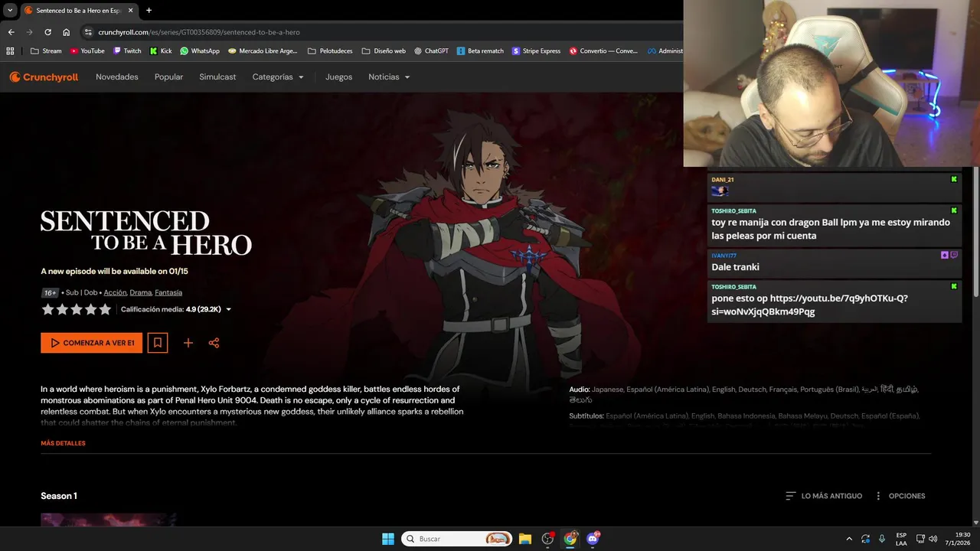Open the Juegos menu item
Viewport: 980px width, 551px height.
(338, 77)
